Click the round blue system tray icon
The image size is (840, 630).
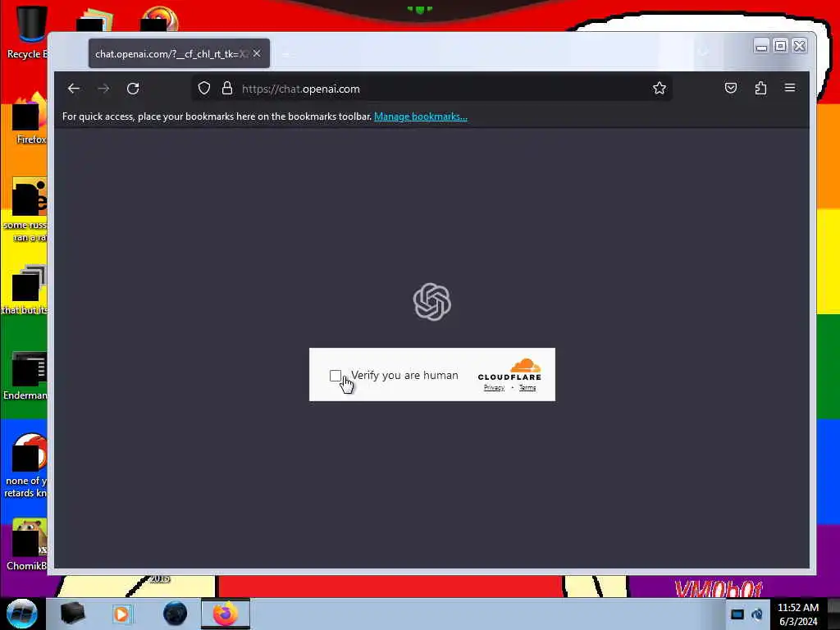757,614
